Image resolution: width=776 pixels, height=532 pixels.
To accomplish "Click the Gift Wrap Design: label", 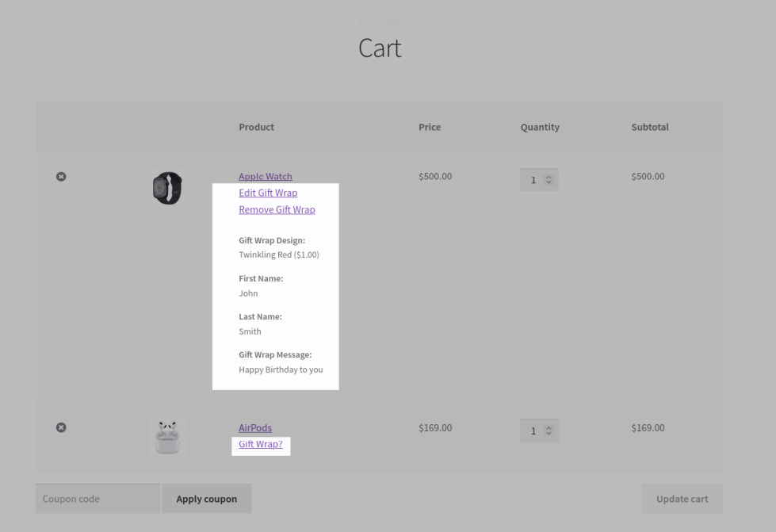I will 272,240.
